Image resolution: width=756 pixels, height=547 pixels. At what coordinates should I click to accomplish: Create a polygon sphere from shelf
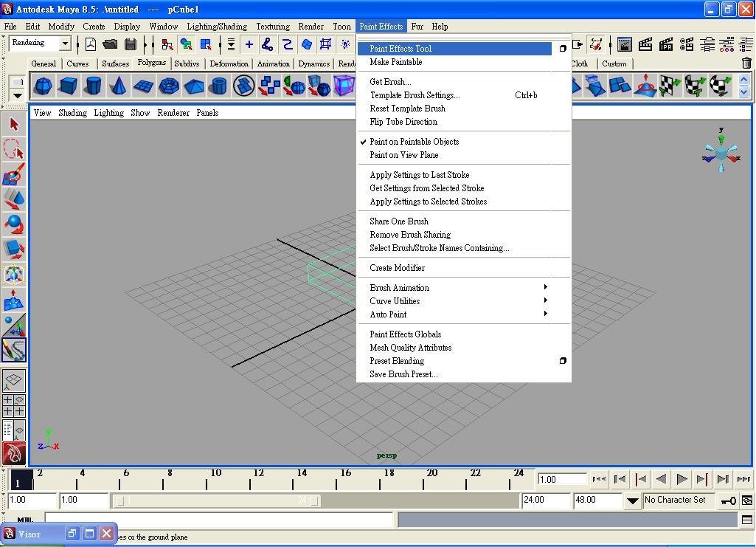coord(44,86)
